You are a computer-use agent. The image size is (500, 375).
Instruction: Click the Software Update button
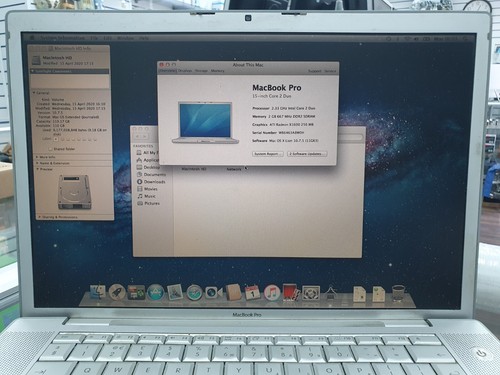tap(307, 154)
